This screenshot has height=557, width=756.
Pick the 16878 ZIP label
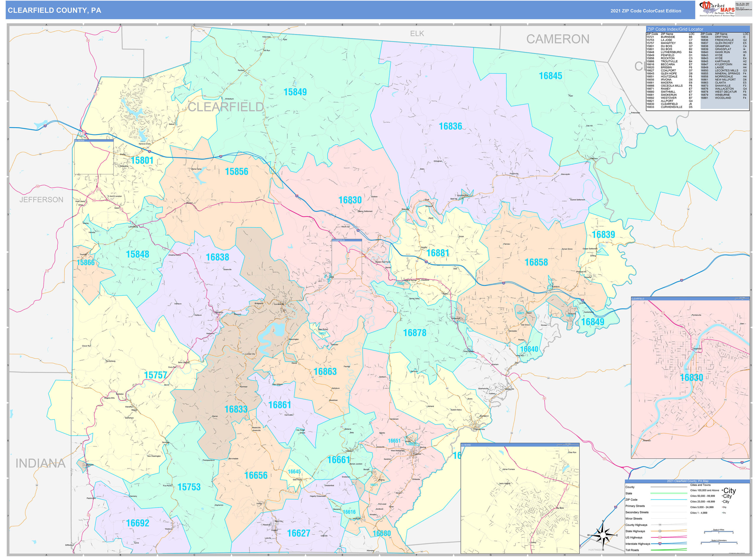coord(415,333)
